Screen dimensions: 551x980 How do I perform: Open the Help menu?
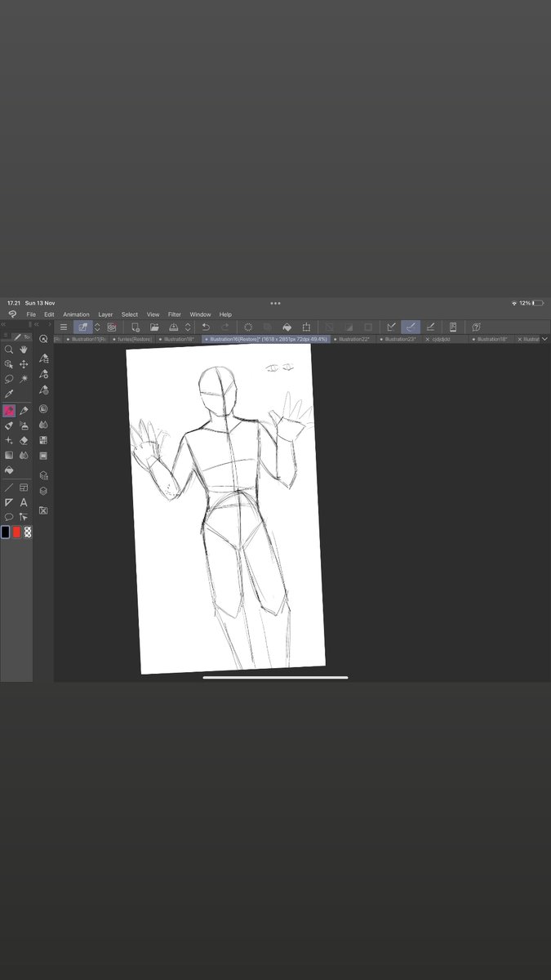[225, 314]
